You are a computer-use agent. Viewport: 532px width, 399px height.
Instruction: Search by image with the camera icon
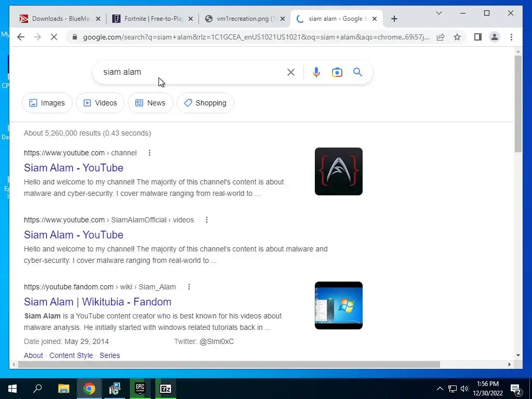click(x=337, y=72)
